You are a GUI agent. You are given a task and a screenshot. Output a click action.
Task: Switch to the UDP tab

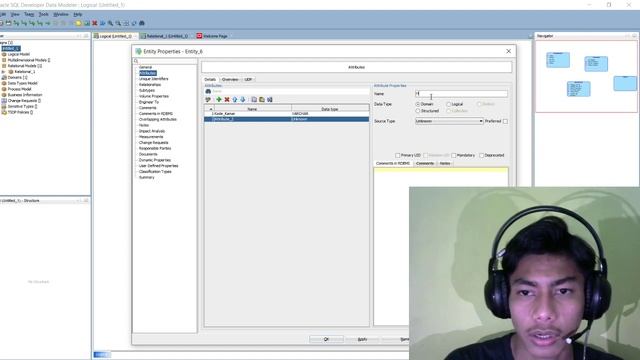click(x=248, y=80)
